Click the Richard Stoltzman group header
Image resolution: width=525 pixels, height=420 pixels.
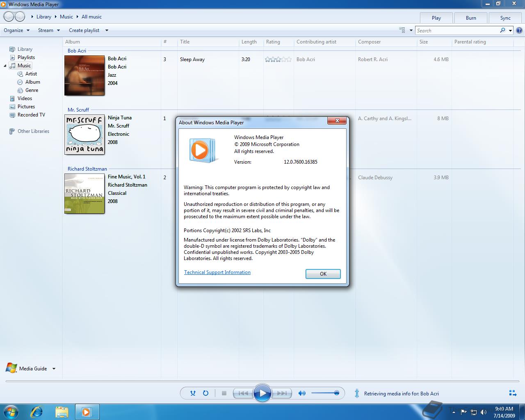click(x=87, y=169)
